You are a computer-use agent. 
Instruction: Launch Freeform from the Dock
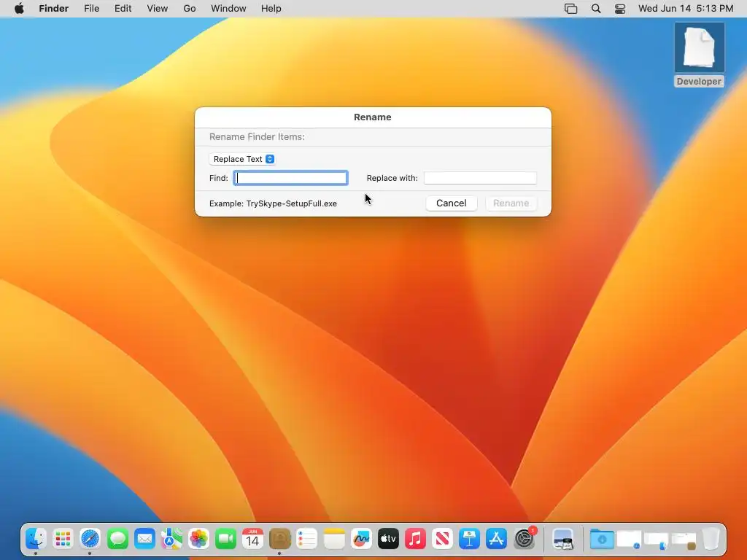click(x=361, y=539)
